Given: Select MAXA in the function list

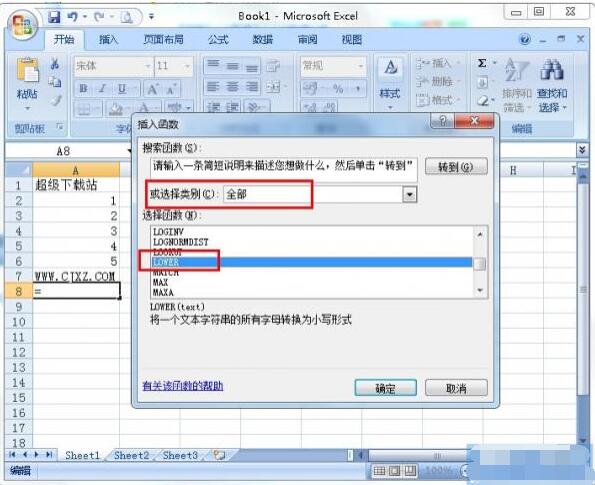Looking at the screenshot, I should (x=163, y=293).
